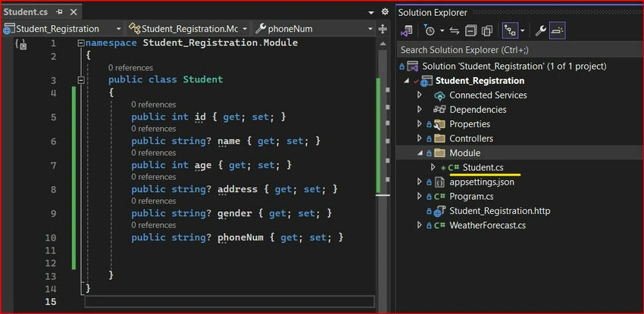
Task: Click the quick actions icon beside line 1
Action: (x=20, y=43)
